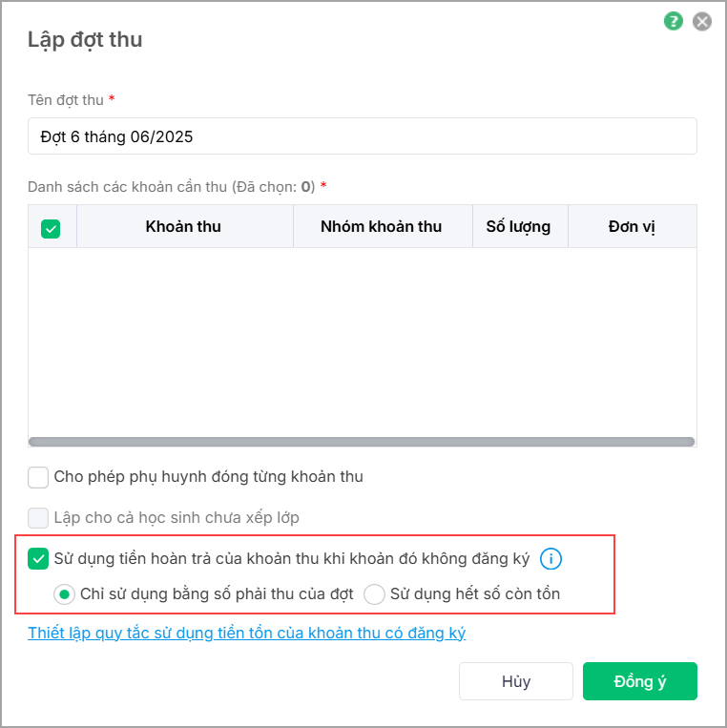Open the green help question-mark icon
Screen dimensions: 727x728
pyautogui.click(x=674, y=21)
